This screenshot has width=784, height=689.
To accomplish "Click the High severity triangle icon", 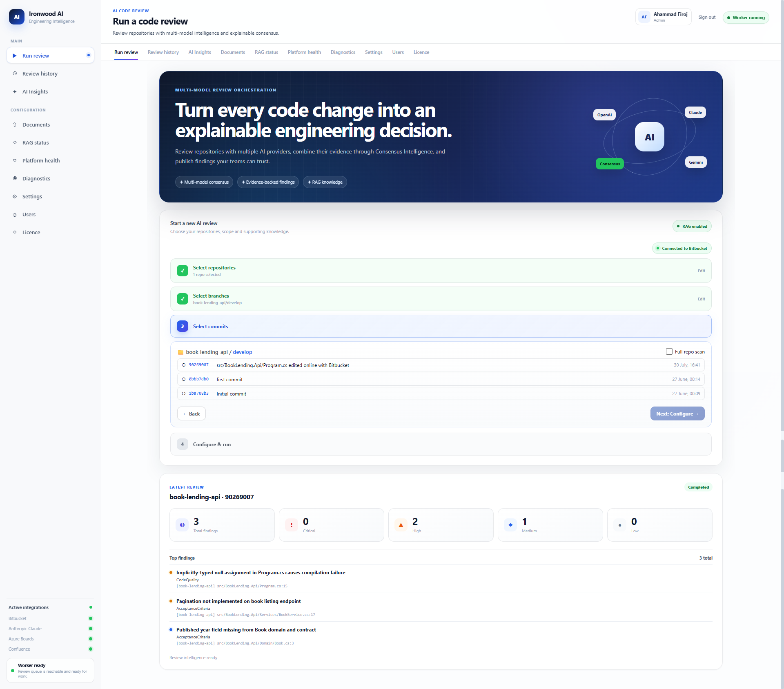I will 401,525.
